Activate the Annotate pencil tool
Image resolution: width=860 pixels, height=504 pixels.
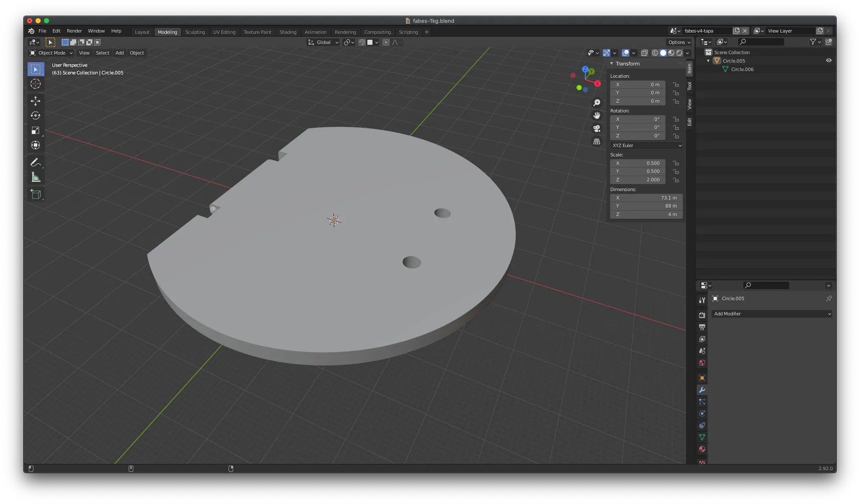[36, 163]
